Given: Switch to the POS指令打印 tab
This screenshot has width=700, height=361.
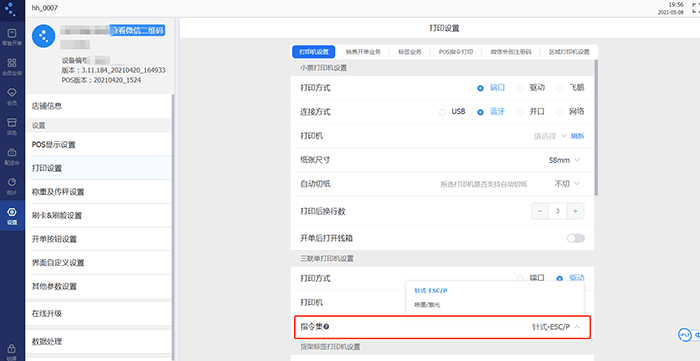Looking at the screenshot, I should (455, 52).
